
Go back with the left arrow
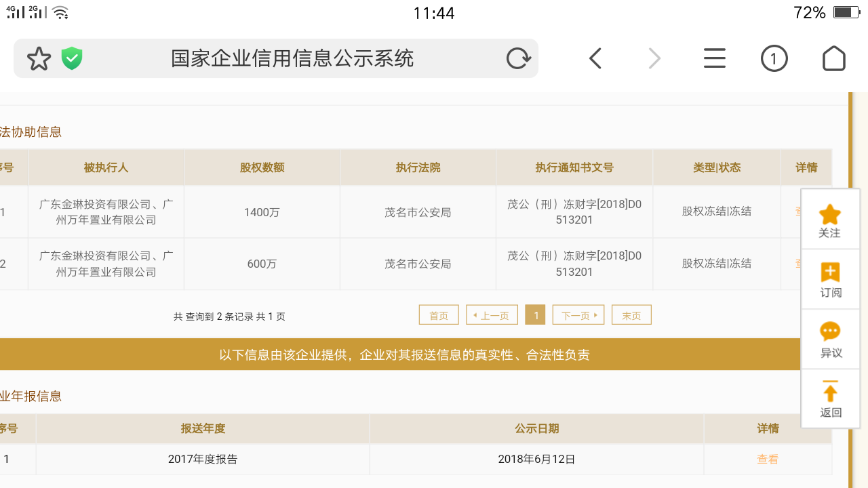pyautogui.click(x=595, y=59)
